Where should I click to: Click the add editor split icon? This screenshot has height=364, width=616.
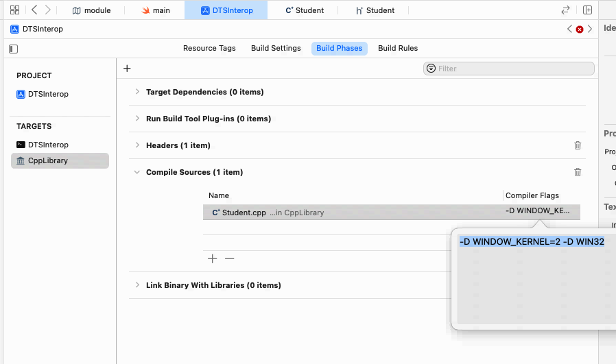(587, 10)
